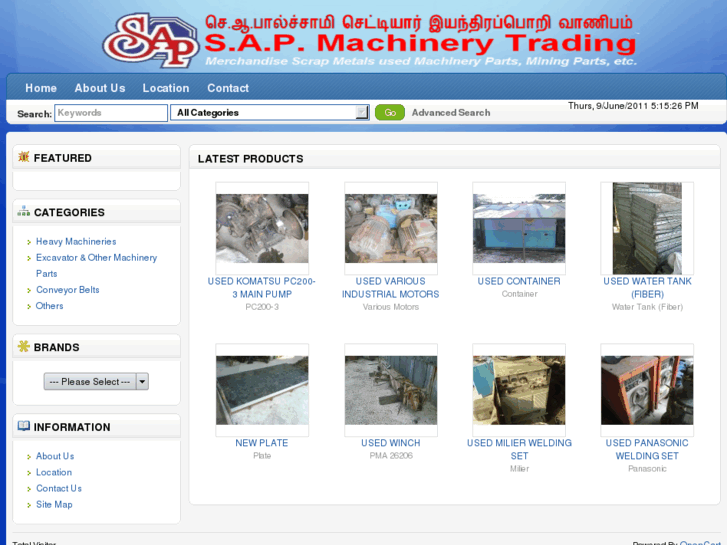727x545 pixels.
Task: View the Milier welding set photo
Action: point(519,390)
